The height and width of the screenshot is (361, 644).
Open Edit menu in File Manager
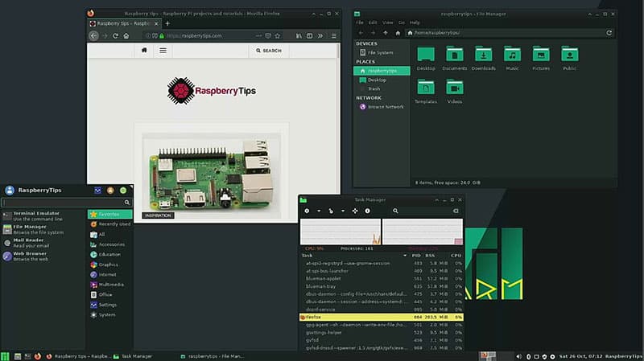(373, 23)
